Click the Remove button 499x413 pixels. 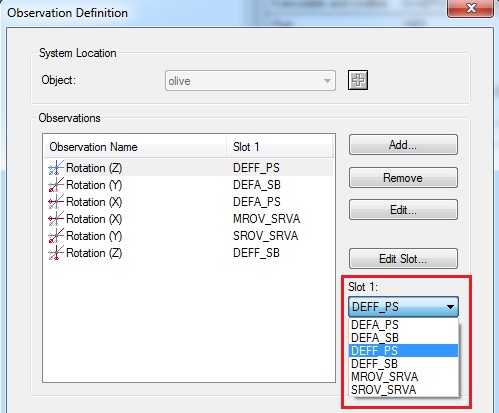click(403, 178)
